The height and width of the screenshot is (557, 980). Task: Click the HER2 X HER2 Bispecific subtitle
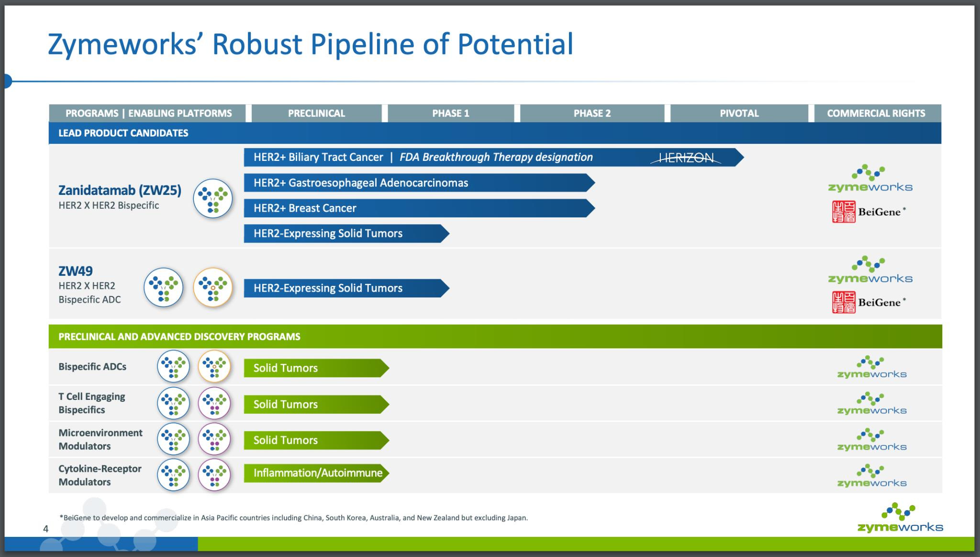coord(109,205)
